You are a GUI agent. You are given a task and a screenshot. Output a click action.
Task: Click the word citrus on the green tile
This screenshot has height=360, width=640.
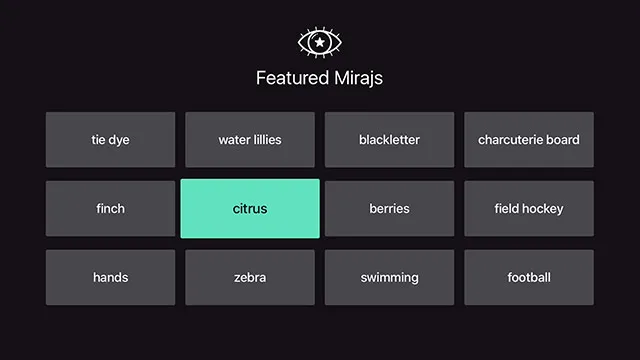250,209
